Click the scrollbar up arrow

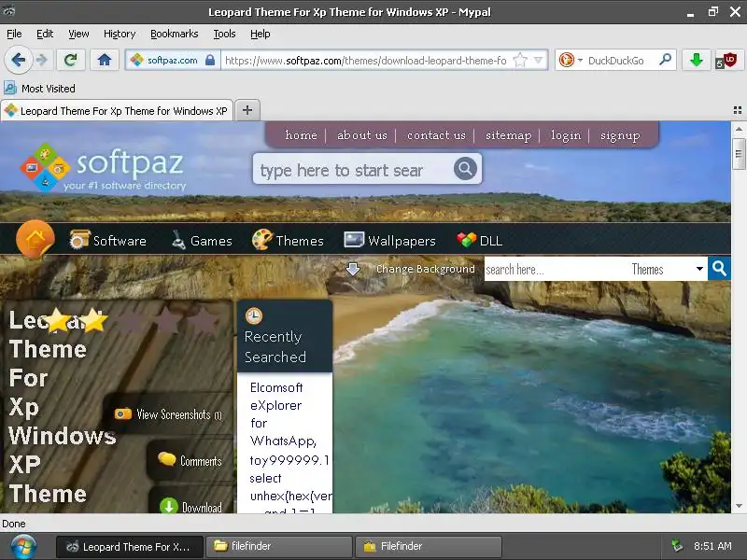coord(739,129)
